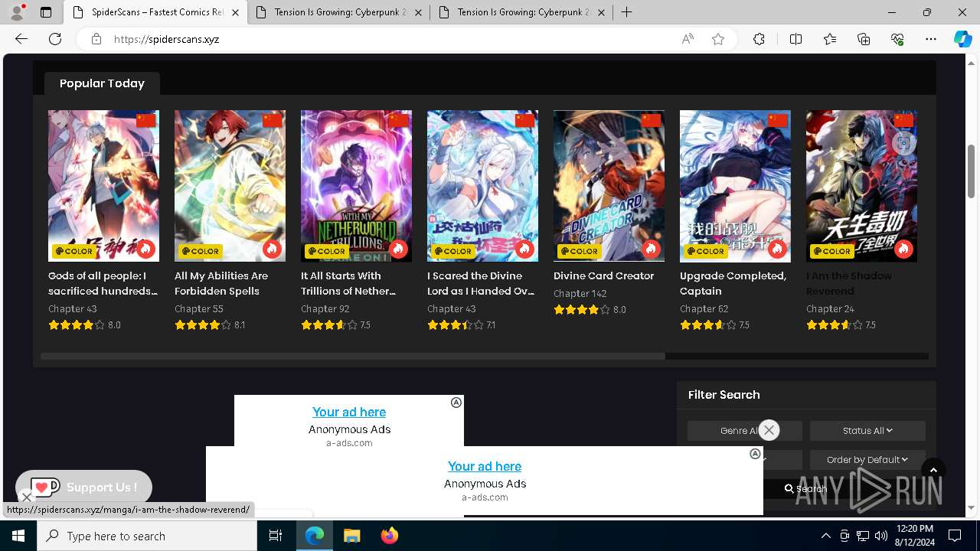980x551 pixels.
Task: Launch the Copilot sidebar
Action: (962, 39)
